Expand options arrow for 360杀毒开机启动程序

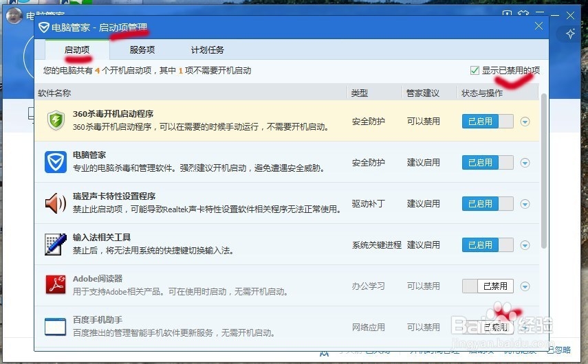point(525,122)
